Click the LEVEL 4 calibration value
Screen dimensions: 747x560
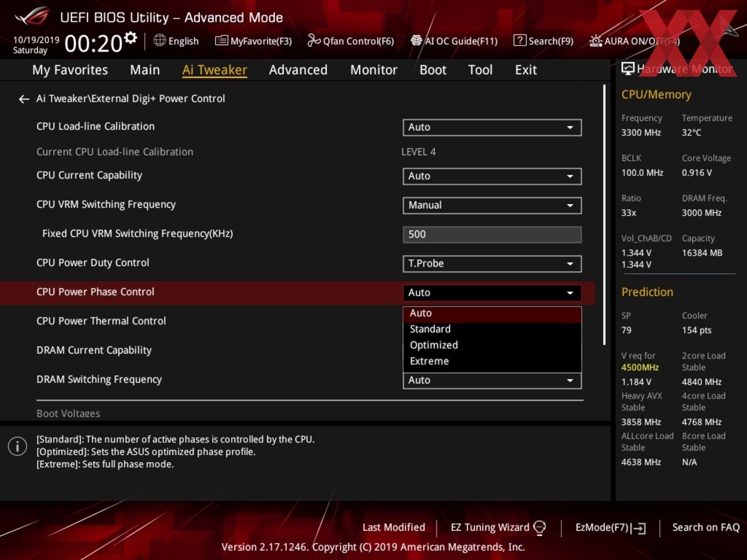(419, 152)
